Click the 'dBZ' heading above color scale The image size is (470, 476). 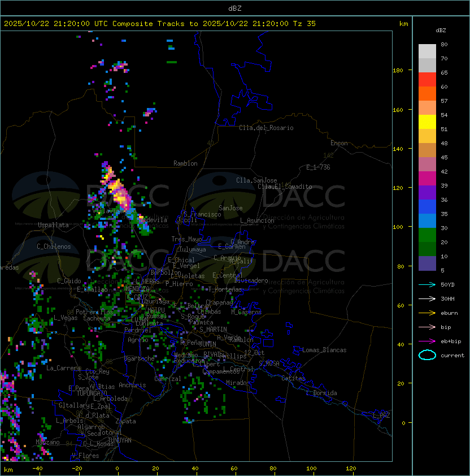click(441, 31)
